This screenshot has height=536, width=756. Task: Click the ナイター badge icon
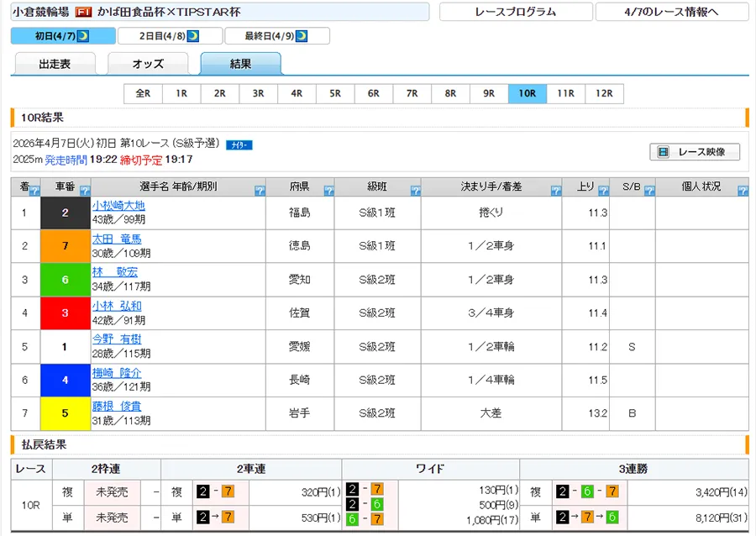coord(239,145)
